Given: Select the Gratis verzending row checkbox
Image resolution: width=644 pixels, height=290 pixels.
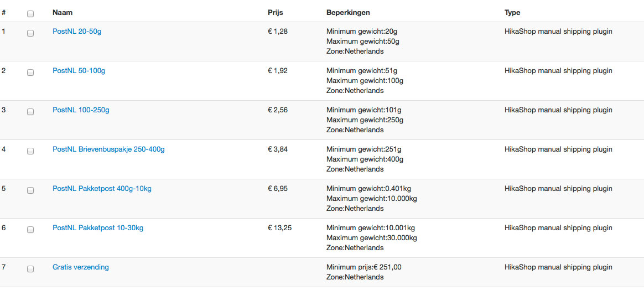Looking at the screenshot, I should tap(30, 268).
